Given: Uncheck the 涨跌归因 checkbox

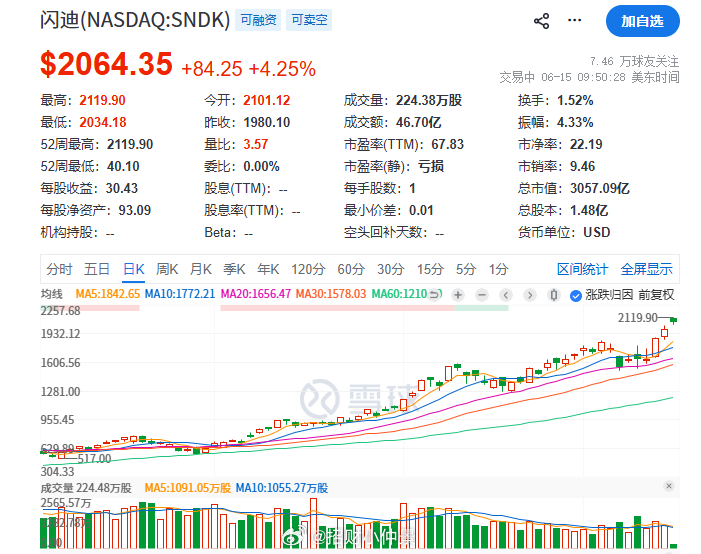Looking at the screenshot, I should tap(576, 296).
